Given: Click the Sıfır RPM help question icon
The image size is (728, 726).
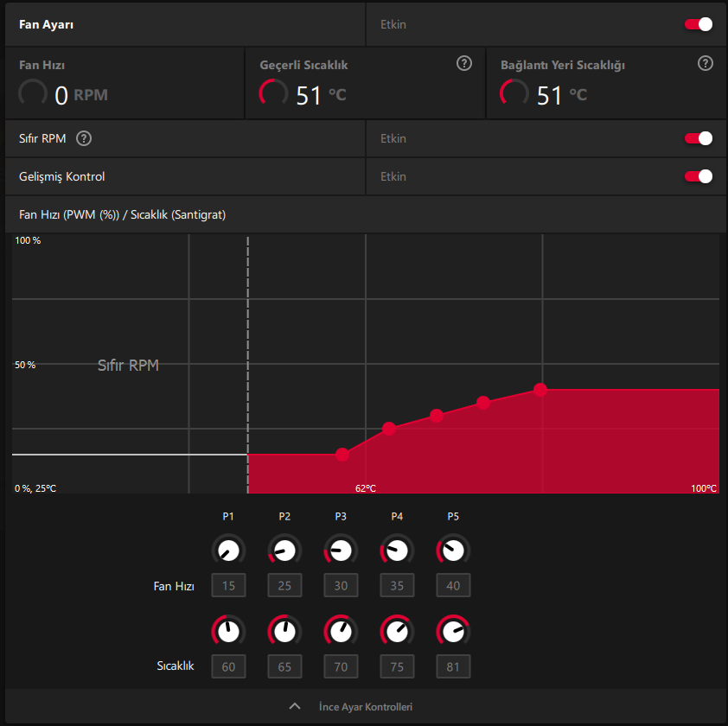Looking at the screenshot, I should pyautogui.click(x=84, y=138).
